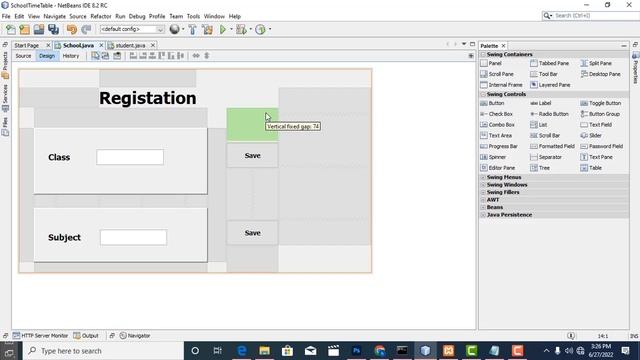Expand the Beans palette category
The height and width of the screenshot is (360, 640).
point(483,207)
